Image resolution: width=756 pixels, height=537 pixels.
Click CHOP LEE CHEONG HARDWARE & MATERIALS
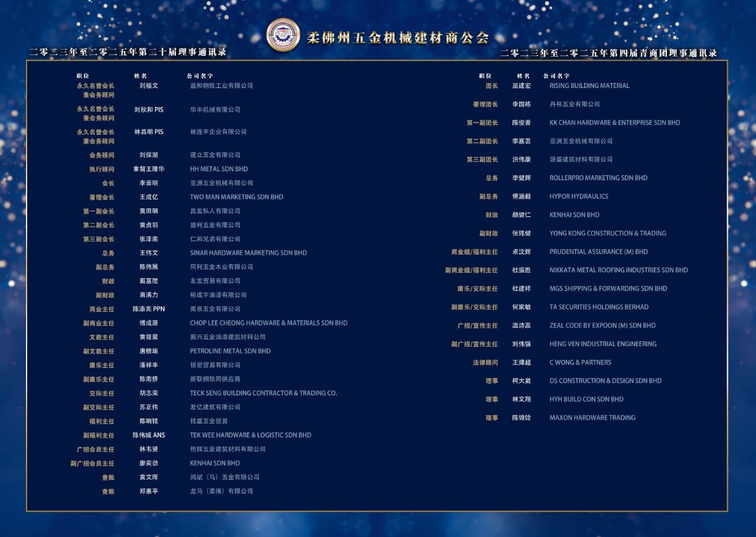coord(268,323)
